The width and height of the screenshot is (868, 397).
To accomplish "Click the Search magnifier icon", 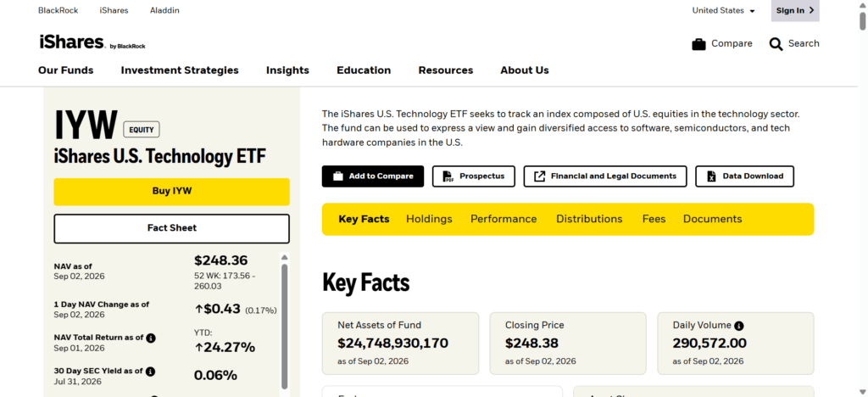I will (x=776, y=44).
